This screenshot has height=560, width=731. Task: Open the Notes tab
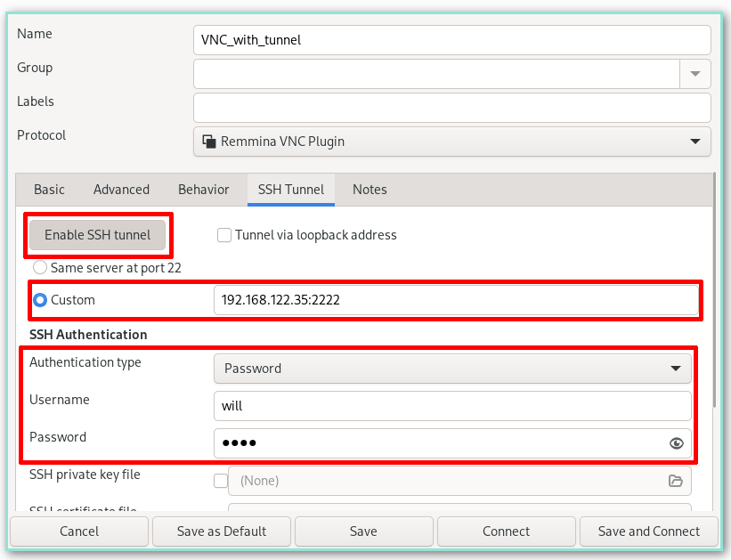tap(370, 190)
